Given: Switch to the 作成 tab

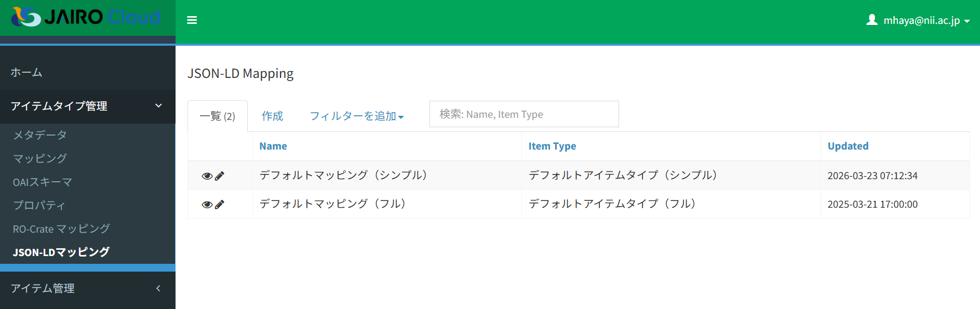Looking at the screenshot, I should tap(272, 116).
